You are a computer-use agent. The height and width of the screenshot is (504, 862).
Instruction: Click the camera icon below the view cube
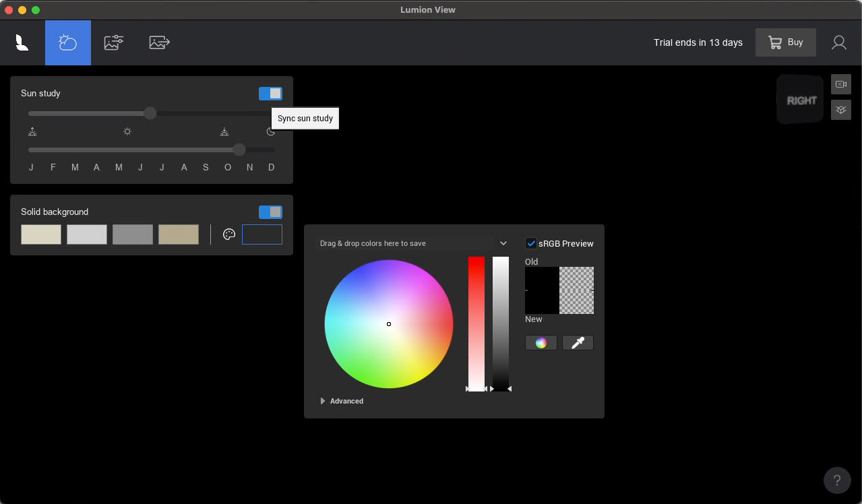coord(840,84)
